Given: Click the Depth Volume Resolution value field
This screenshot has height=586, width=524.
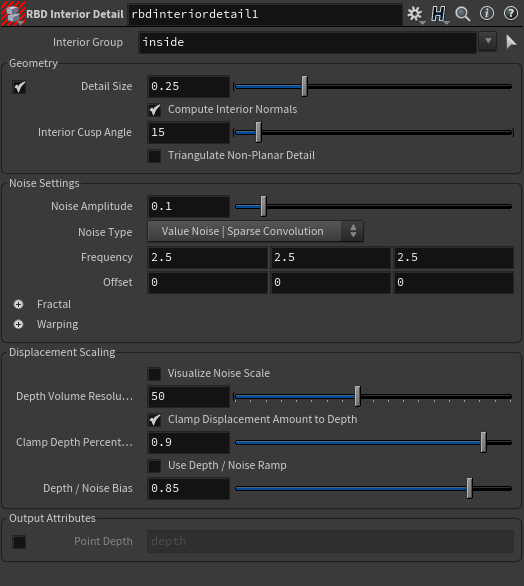Looking at the screenshot, I should coord(188,396).
